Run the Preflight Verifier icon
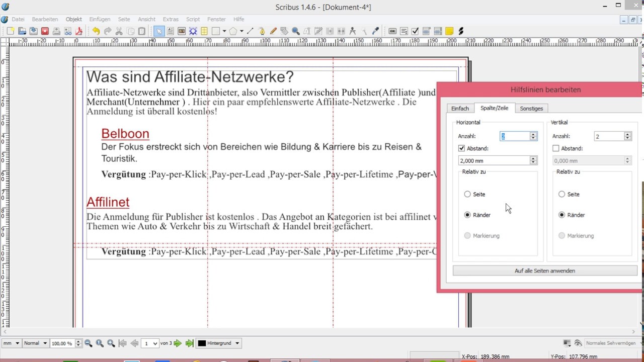The image size is (644, 362). (67, 31)
